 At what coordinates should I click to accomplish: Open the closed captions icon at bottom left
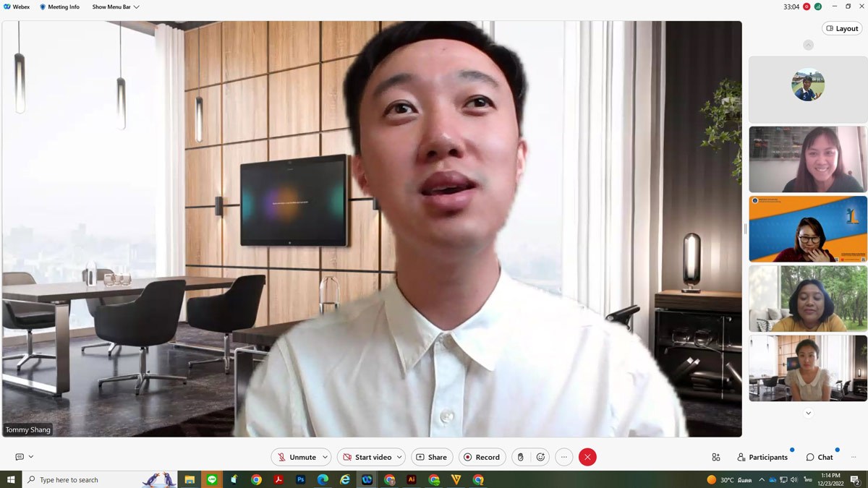[20, 457]
